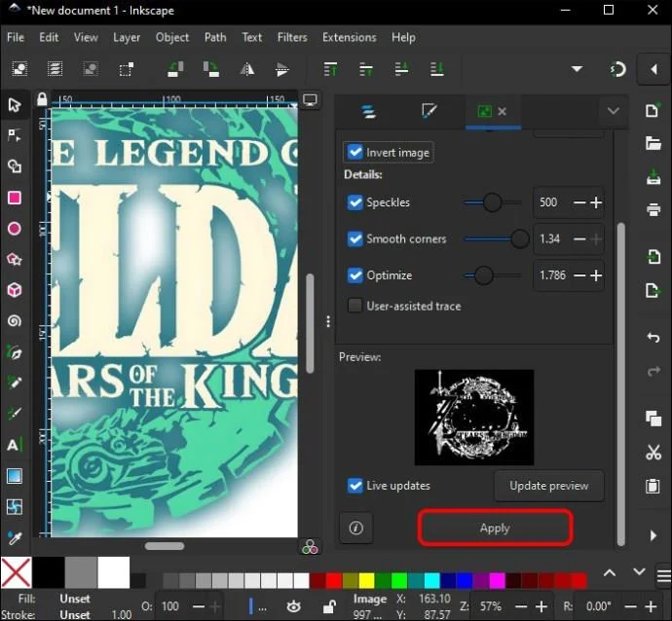Viewport: 672px width, 621px height.
Task: Expand the toolbar overflow arrow
Action: pos(577,69)
